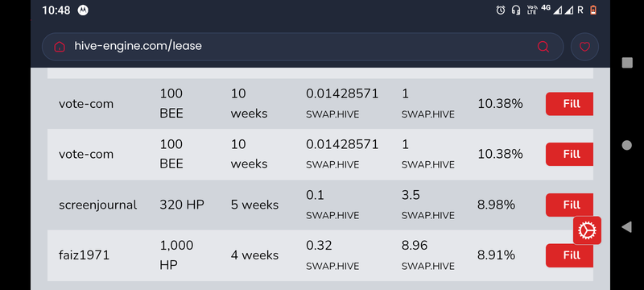Open the red gear settings widget

[588, 230]
